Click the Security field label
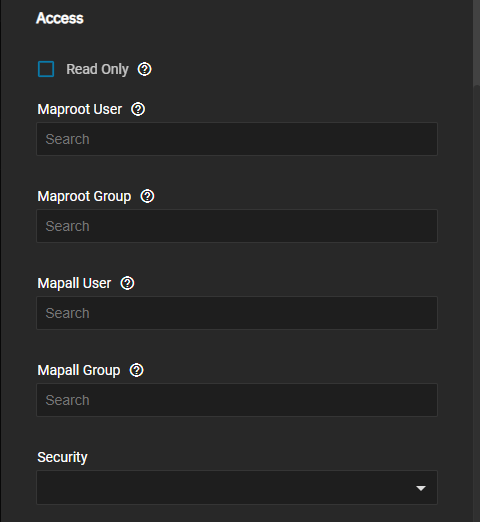480x522 pixels. [62, 457]
